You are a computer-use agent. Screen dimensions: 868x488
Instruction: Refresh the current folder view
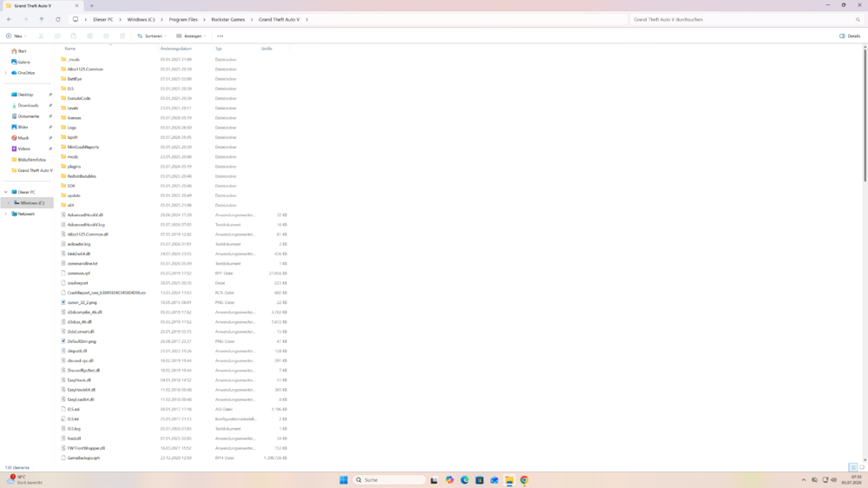pyautogui.click(x=57, y=19)
